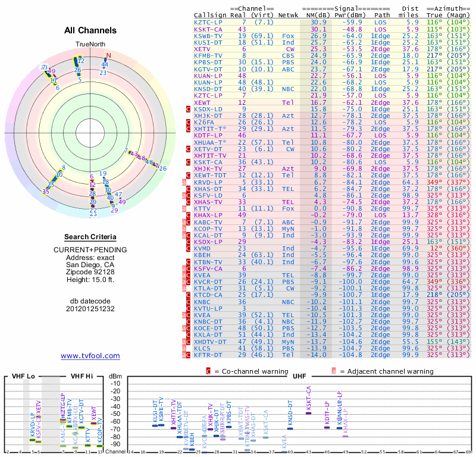The height and width of the screenshot is (457, 476).
Task: Select the KZTC-LP callsign in the first row
Action: tap(209, 22)
